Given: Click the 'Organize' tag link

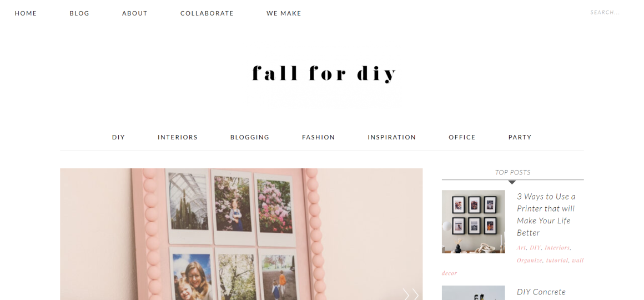Looking at the screenshot, I should [x=530, y=260].
